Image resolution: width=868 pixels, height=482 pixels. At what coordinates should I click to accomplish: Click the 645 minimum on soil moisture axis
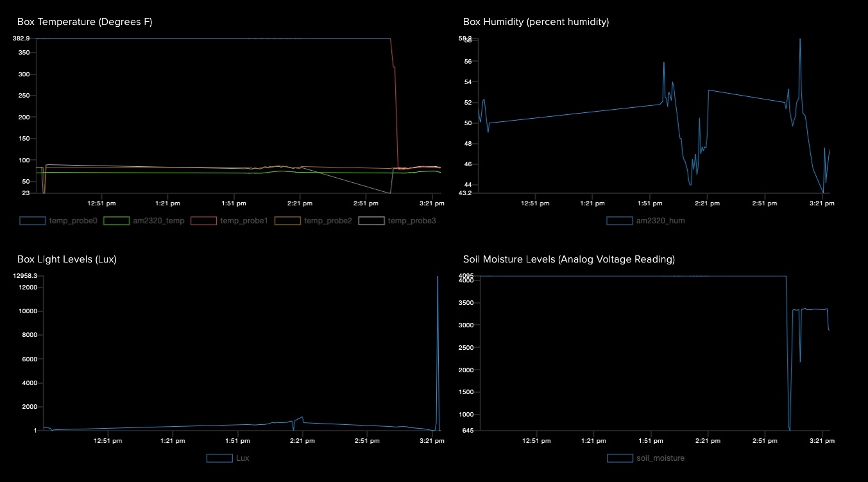467,430
